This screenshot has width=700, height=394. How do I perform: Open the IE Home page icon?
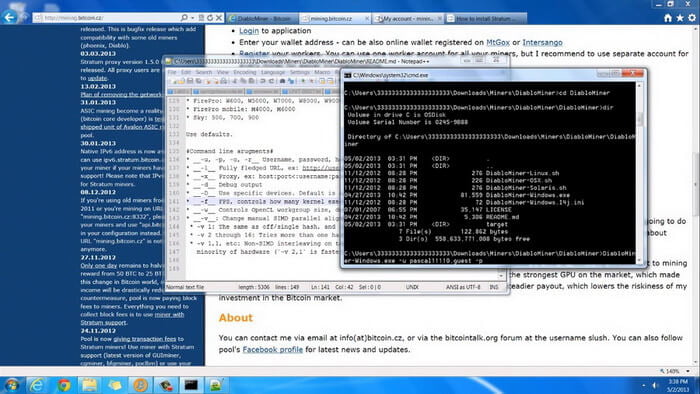667,18
